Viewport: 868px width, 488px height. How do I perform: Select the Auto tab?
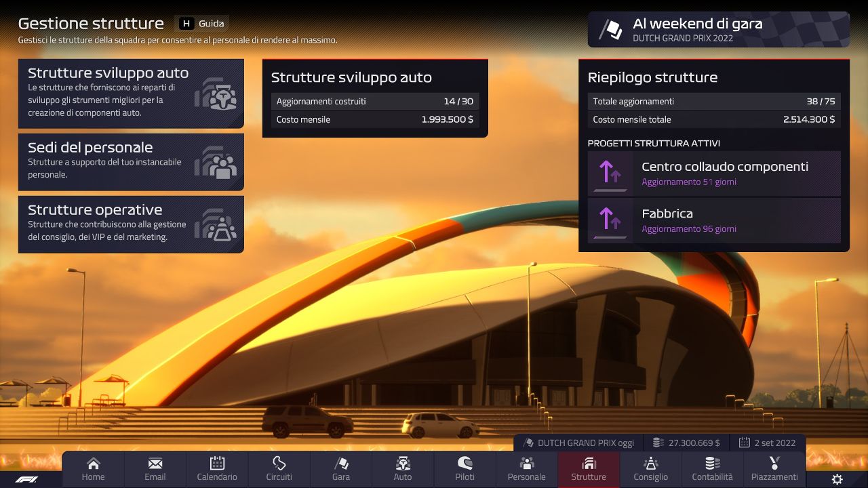point(403,469)
